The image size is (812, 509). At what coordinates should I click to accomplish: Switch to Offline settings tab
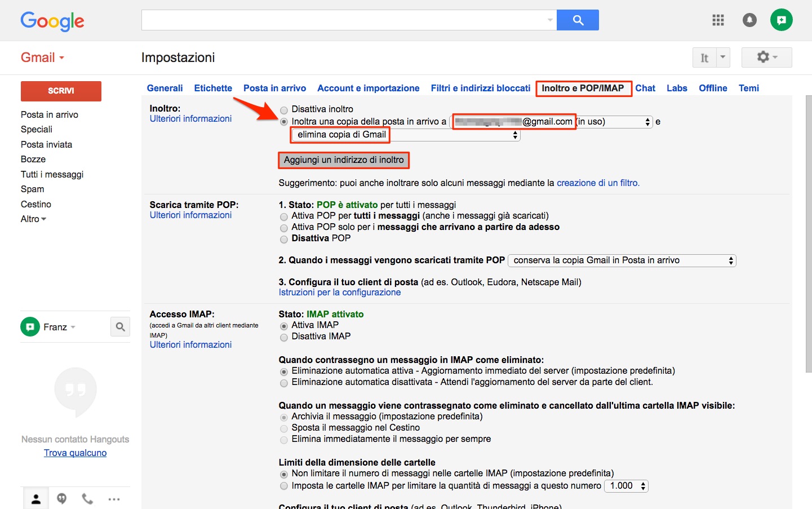tap(713, 88)
